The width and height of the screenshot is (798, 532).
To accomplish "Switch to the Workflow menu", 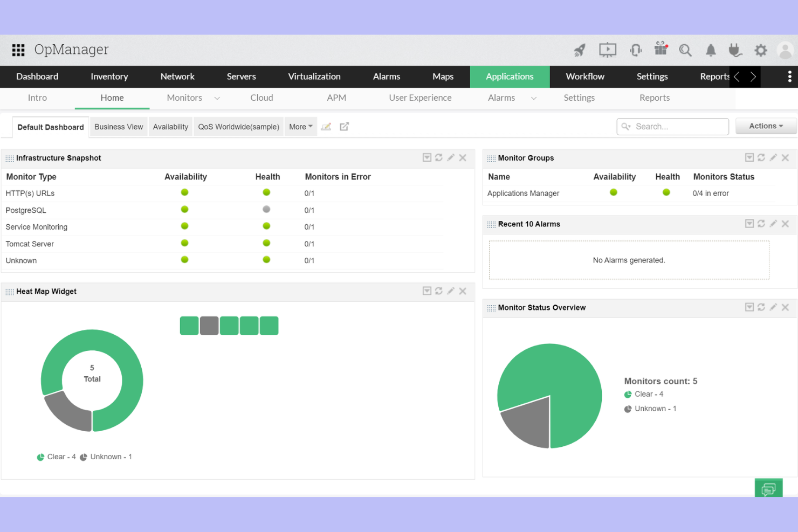I will 585,77.
